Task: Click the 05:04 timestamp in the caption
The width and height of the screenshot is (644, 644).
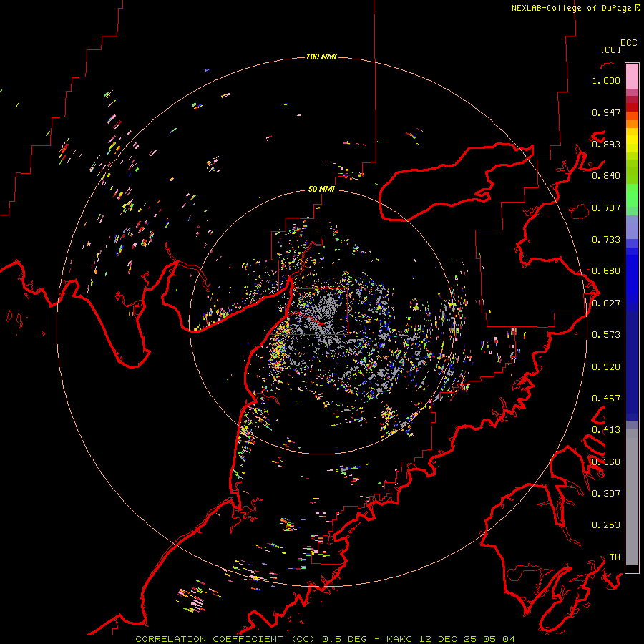Action: [x=499, y=639]
